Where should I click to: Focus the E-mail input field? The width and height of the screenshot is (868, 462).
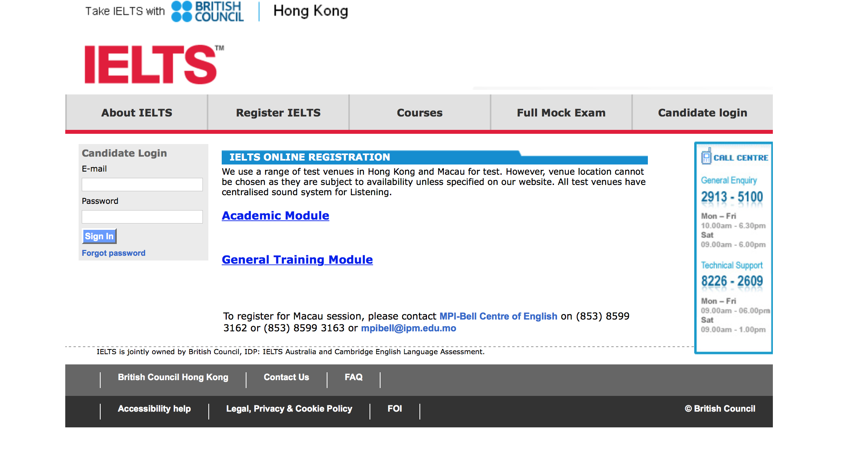click(142, 185)
